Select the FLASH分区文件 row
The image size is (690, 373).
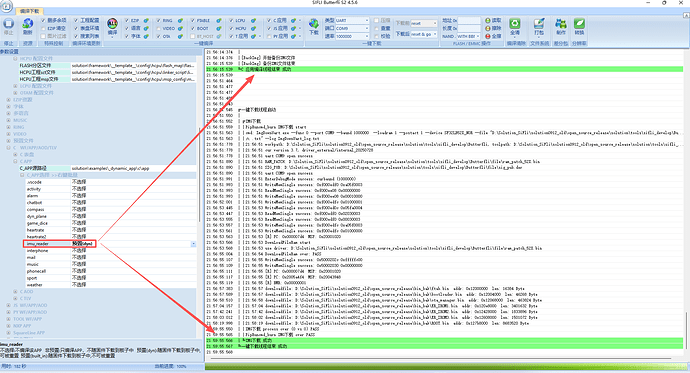107,66
